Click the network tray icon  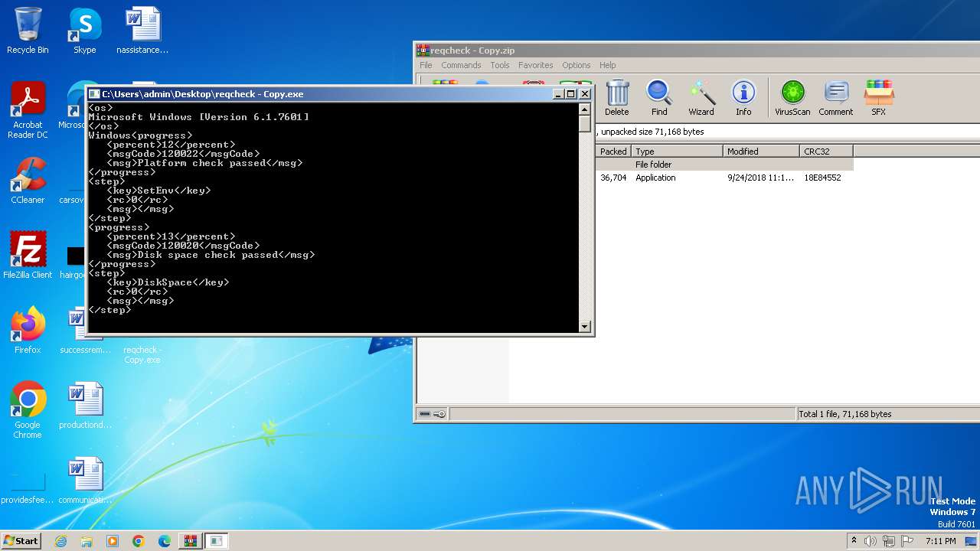click(x=889, y=541)
